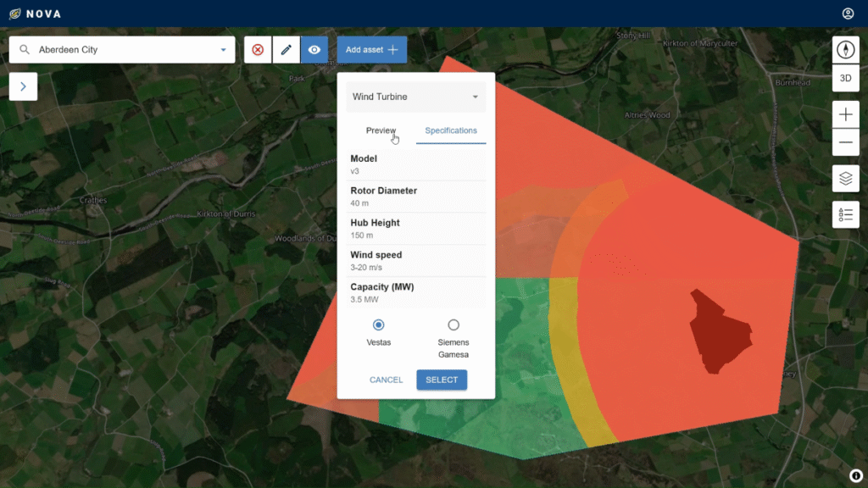868x488 pixels.
Task: Toggle the eye visibility button
Action: point(314,50)
